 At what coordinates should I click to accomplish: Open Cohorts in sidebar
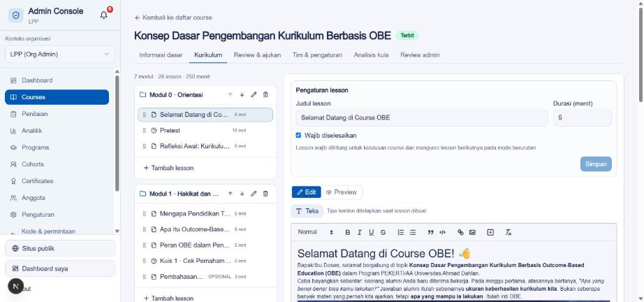click(57, 164)
